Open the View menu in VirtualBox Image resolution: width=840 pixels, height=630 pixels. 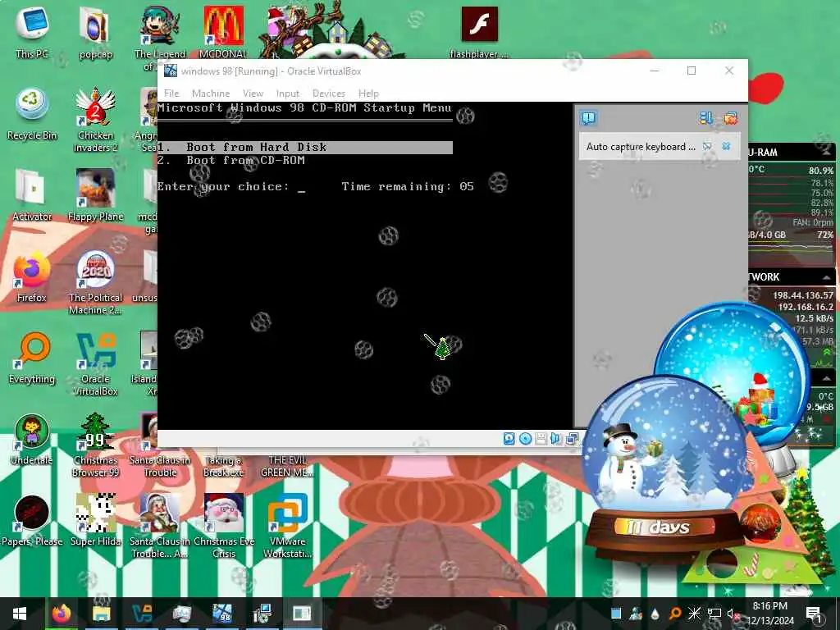click(x=253, y=94)
